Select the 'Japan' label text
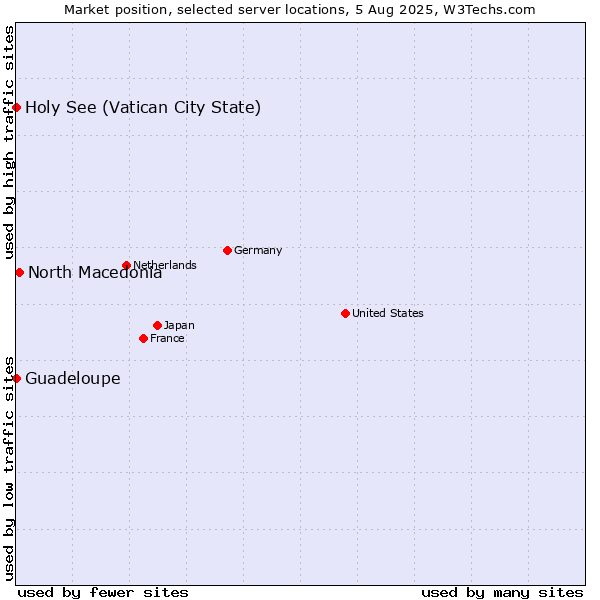This screenshot has width=600, height=600. [179, 326]
